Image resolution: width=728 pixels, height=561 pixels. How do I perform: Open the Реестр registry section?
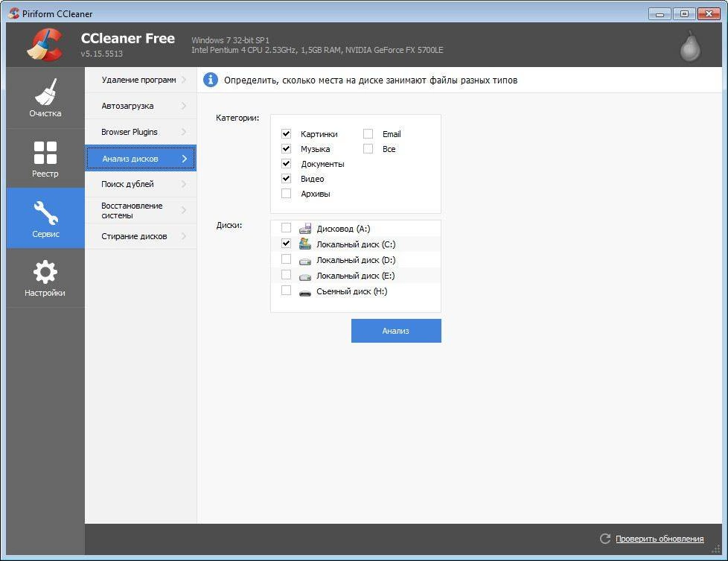(x=45, y=159)
